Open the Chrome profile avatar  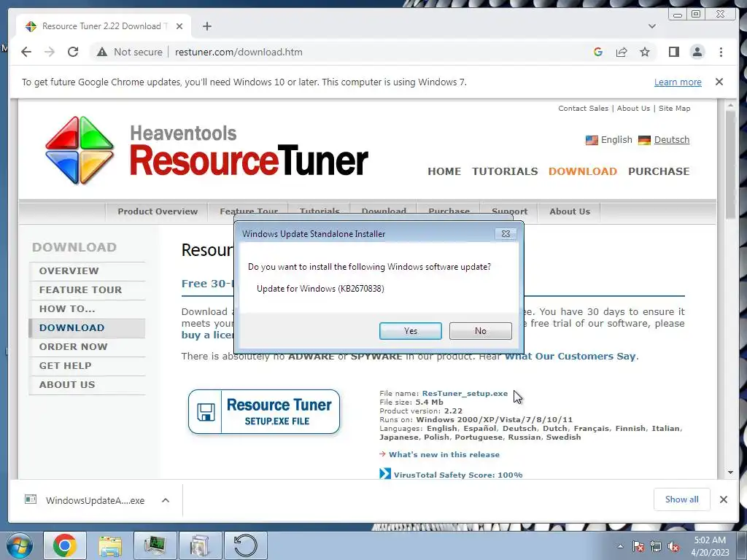pos(697,52)
